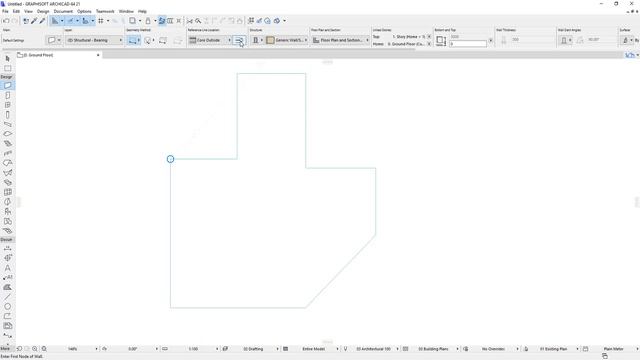Viewport: 640px width, 360px height.
Task: Open the View menu
Action: tap(28, 11)
